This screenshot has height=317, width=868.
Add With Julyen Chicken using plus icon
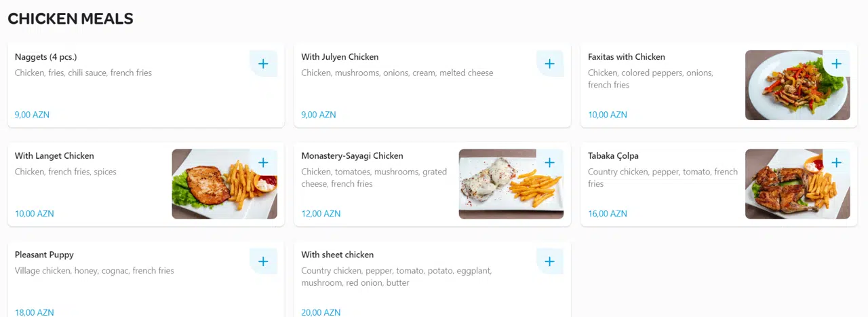pos(550,64)
